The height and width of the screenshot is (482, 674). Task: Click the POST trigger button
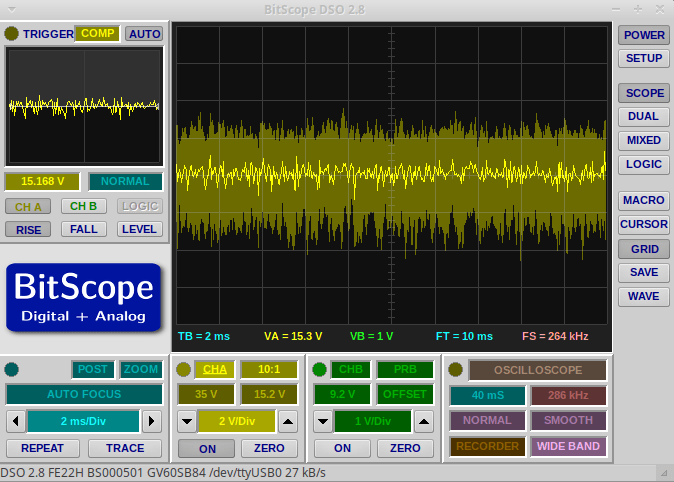pos(92,369)
